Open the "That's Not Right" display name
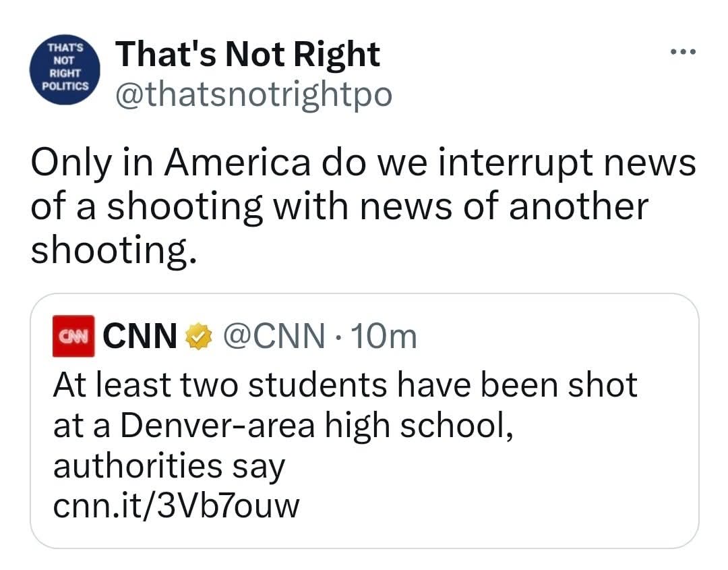Image resolution: width=728 pixels, height=570 pixels. pos(247,54)
